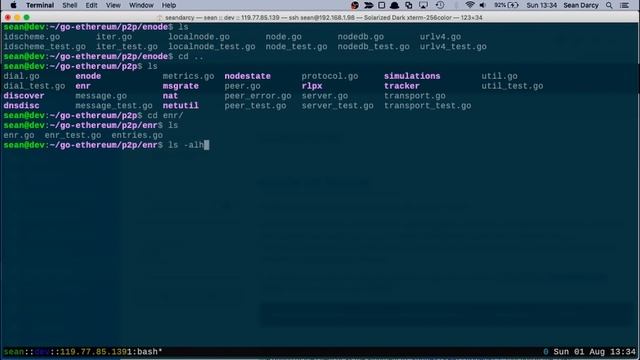Viewport: 640px width, 360px height.
Task: Open the Notification Center list icon
Action: click(624, 5)
